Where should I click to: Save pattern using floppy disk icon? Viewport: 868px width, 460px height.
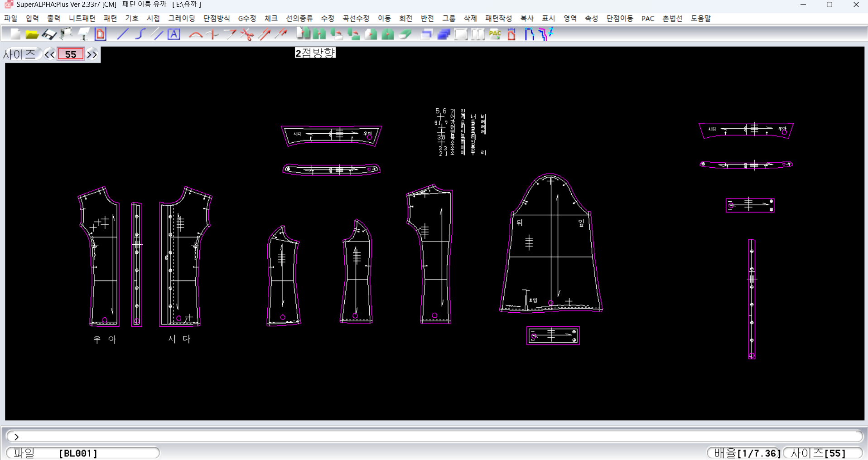coord(49,34)
